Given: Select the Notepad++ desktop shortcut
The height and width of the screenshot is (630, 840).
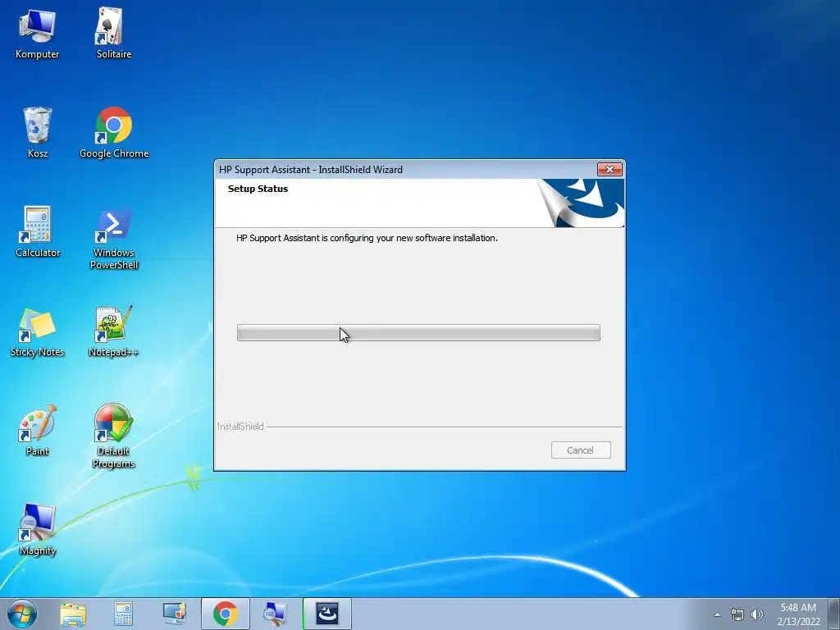Looking at the screenshot, I should [113, 331].
